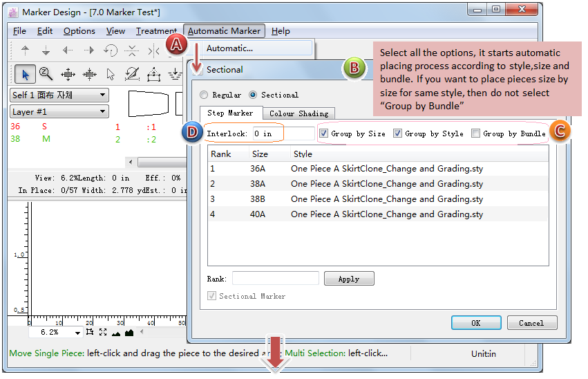This screenshot has height=379, width=588.
Task: Click the move-up arrow toolbar icon
Action: pyautogui.click(x=26, y=50)
